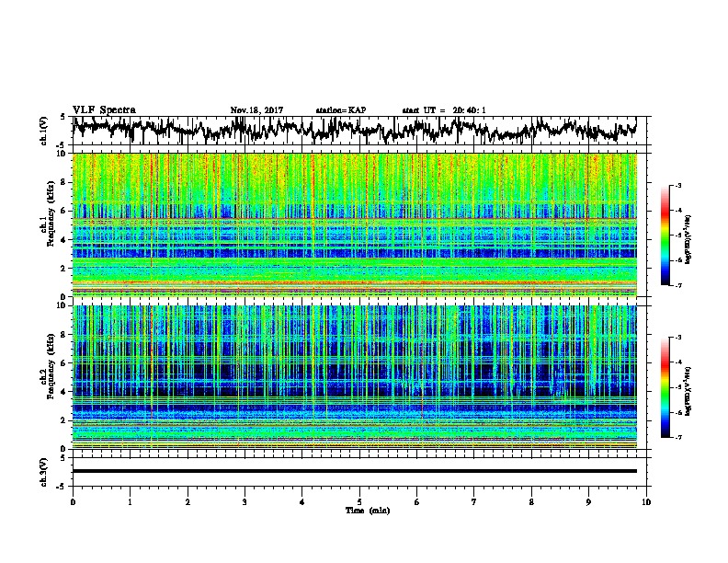Image resolution: width=728 pixels, height=563 pixels.
Task: Click the "Time (min)" axis label
Action: pyautogui.click(x=368, y=511)
